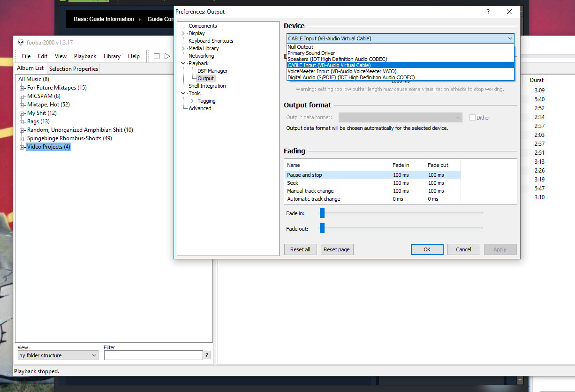This screenshot has width=575, height=392.
Task: Expand the Rags folder node
Action: tap(22, 122)
